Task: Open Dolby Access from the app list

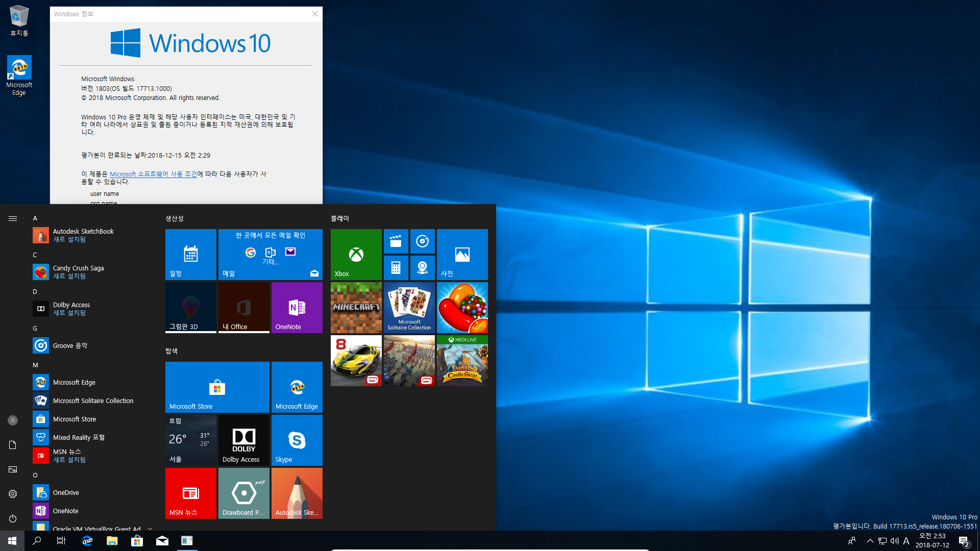Action: pyautogui.click(x=92, y=309)
